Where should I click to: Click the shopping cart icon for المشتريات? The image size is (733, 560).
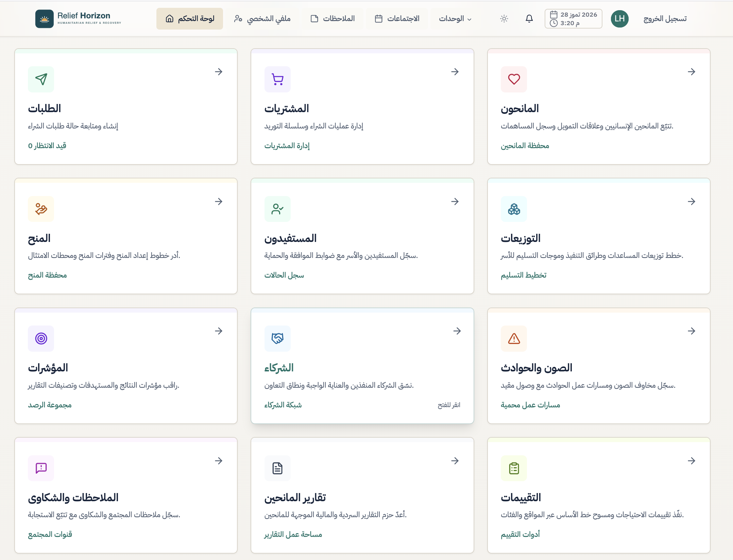(x=277, y=79)
